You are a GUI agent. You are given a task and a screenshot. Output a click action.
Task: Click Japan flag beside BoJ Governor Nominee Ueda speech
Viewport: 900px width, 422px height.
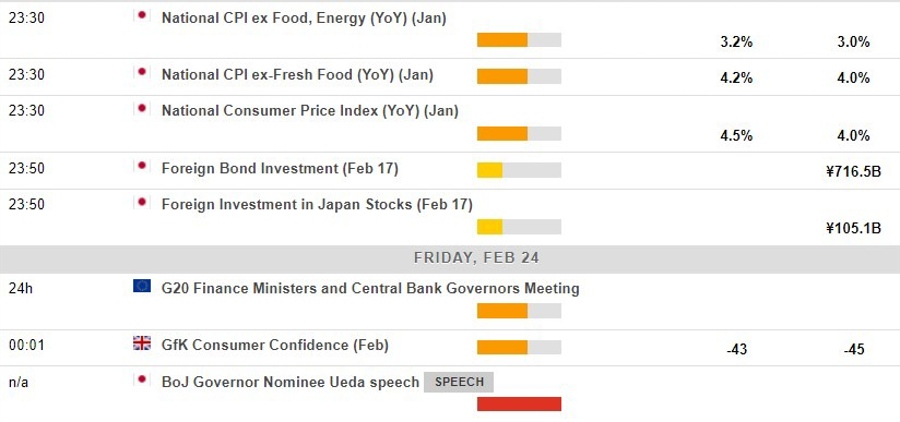[141, 381]
